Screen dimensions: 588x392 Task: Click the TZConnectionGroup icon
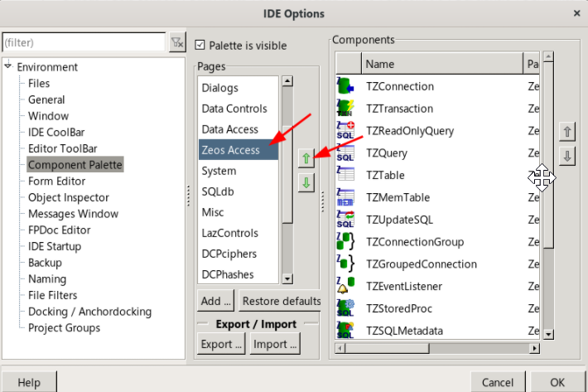click(345, 241)
